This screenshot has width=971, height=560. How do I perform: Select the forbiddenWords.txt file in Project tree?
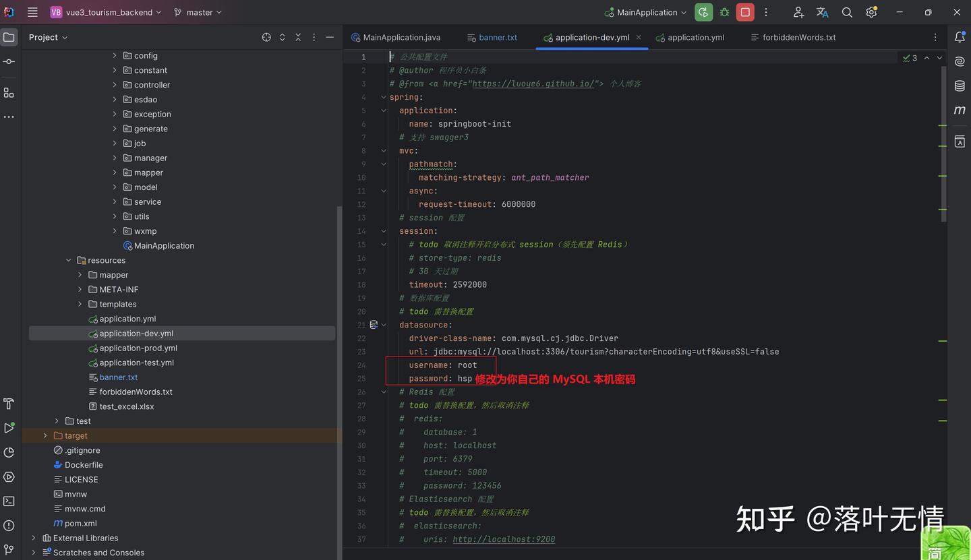click(136, 392)
